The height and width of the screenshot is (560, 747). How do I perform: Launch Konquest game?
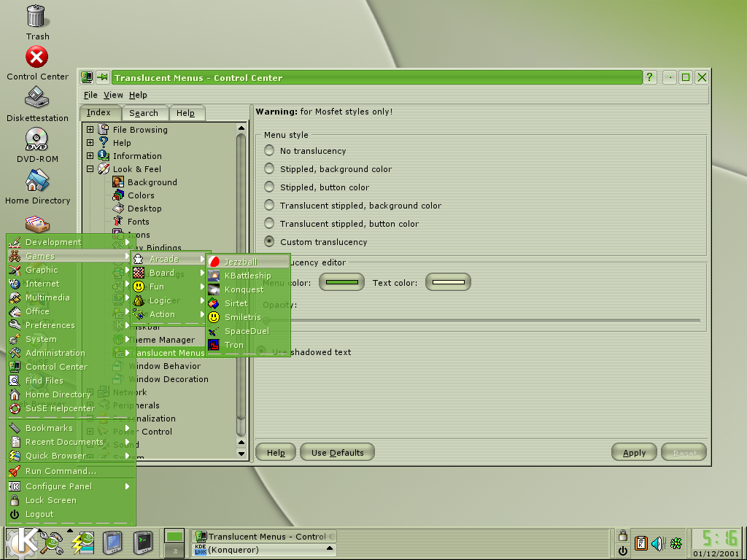click(248, 289)
